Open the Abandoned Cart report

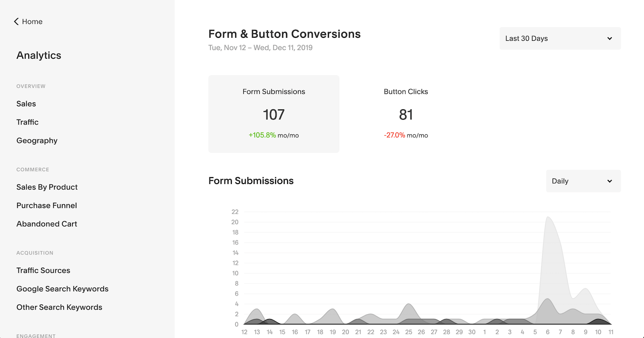46,223
